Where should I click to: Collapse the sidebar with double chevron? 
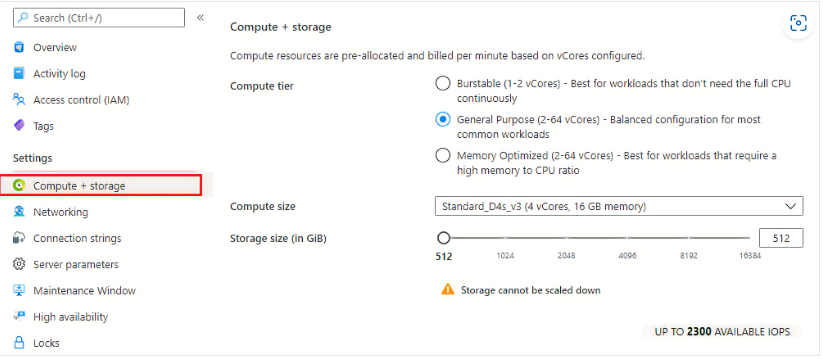(x=201, y=18)
